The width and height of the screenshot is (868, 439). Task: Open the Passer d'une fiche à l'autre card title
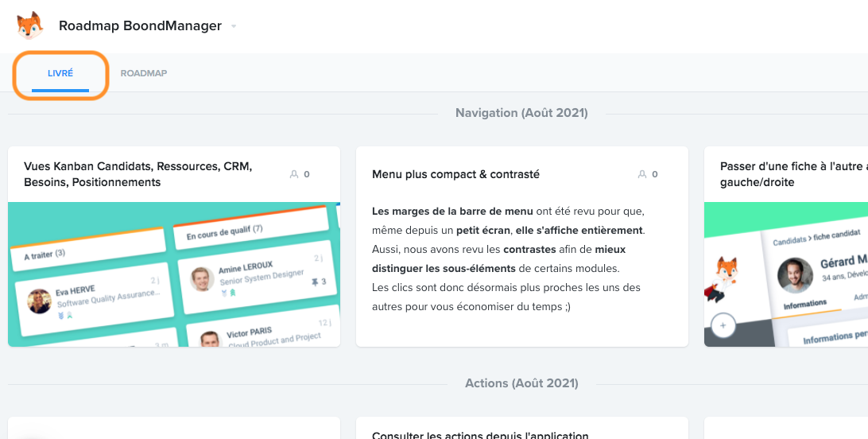click(794, 174)
